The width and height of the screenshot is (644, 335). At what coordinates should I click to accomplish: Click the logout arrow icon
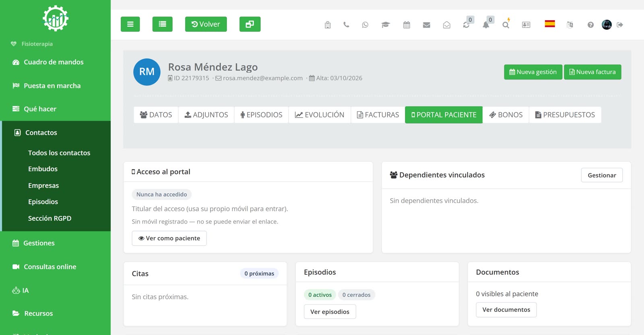(620, 25)
